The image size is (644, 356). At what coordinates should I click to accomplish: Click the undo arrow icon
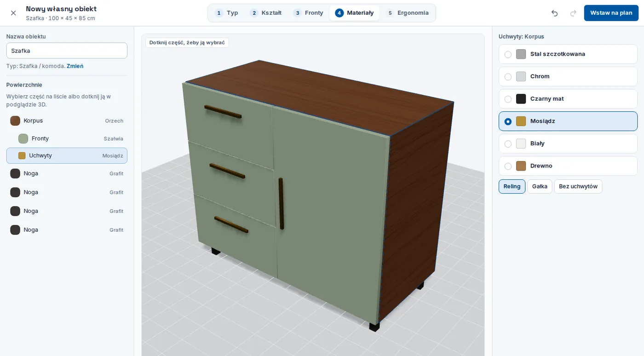click(554, 13)
